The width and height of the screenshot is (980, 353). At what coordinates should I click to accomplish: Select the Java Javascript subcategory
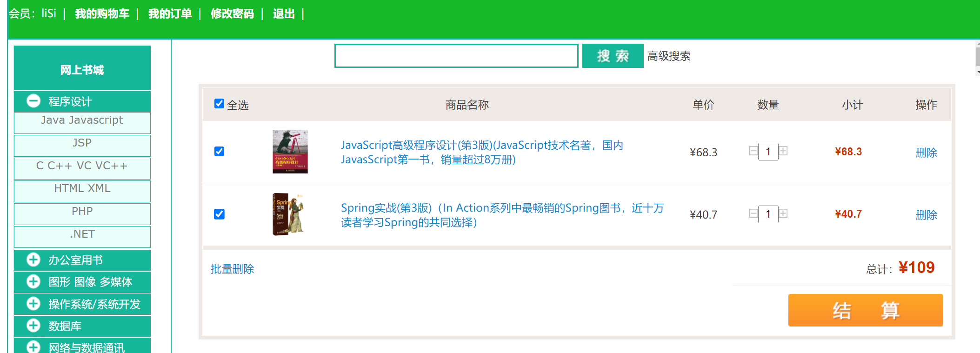tap(82, 123)
